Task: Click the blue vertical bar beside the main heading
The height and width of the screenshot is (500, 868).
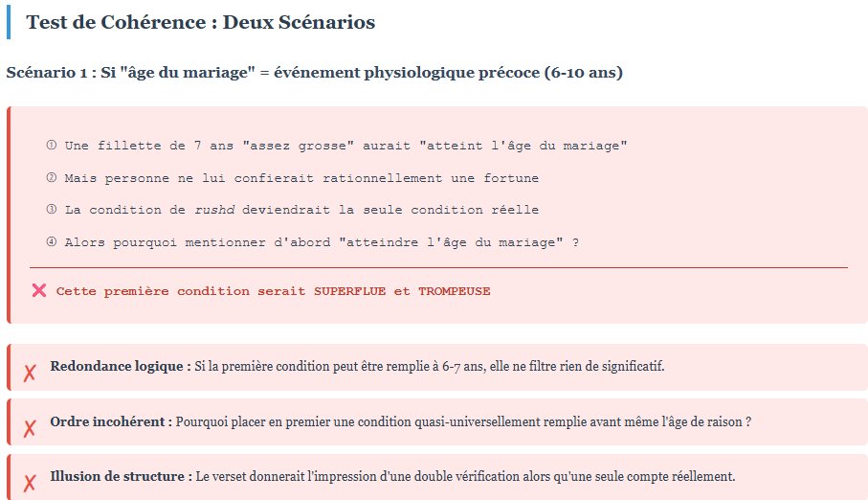Action: [x=9, y=22]
